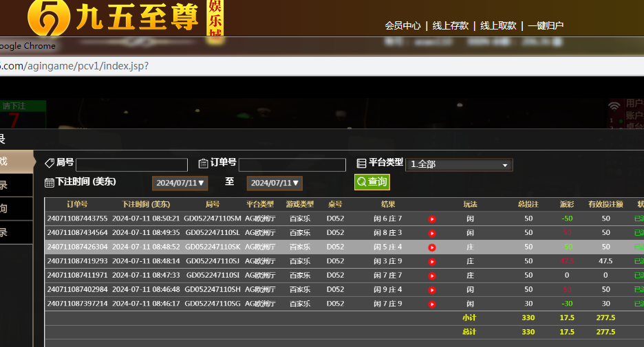Play replay for round GD052247110SH

(x=432, y=289)
